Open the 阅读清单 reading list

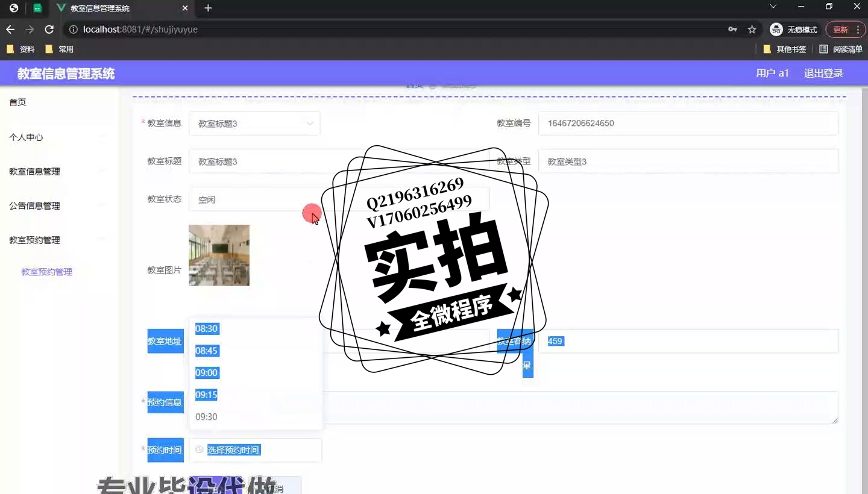[x=841, y=49]
